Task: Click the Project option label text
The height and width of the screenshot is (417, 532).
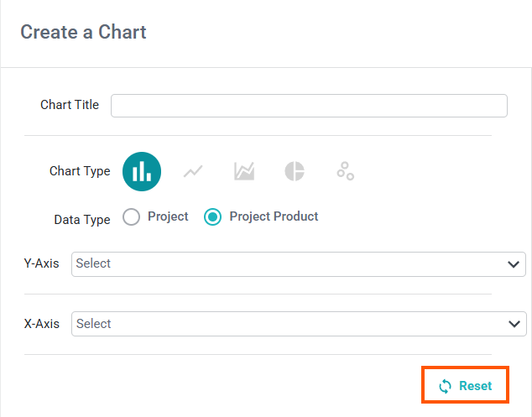Action: [x=168, y=216]
